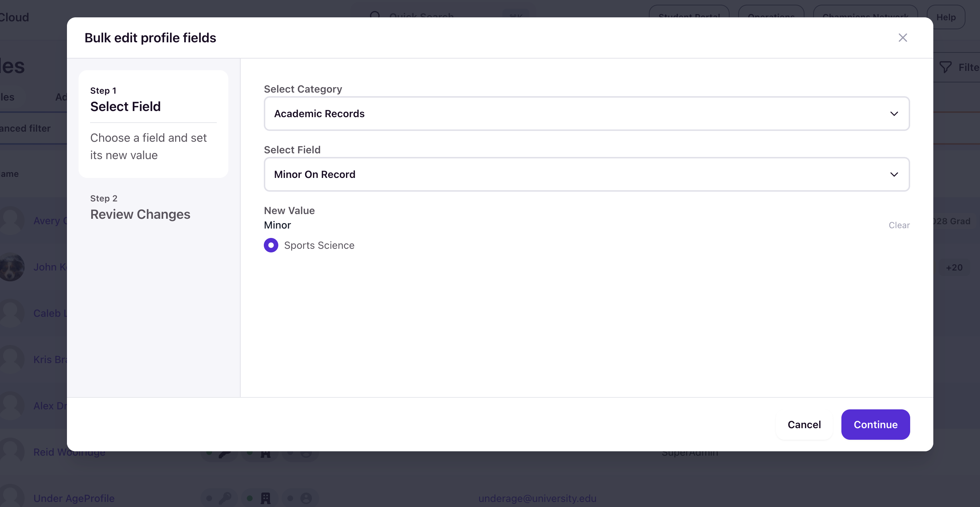Go to Step 2 Review Changes
Screen dimensions: 980x507
(140, 208)
